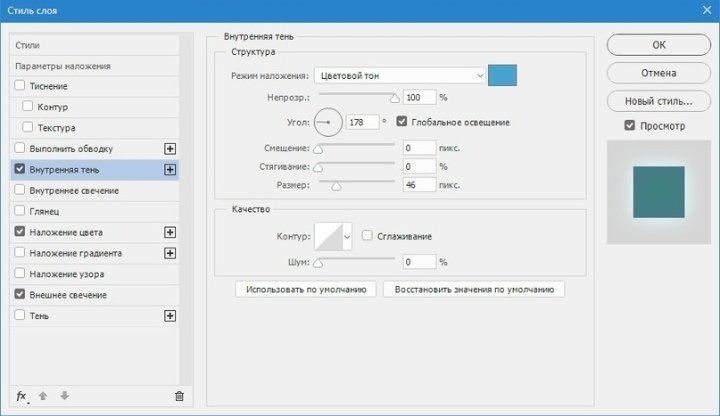Select the Внутренняя тень effect row
Viewport: 720px width, 416px height.
[x=94, y=170]
